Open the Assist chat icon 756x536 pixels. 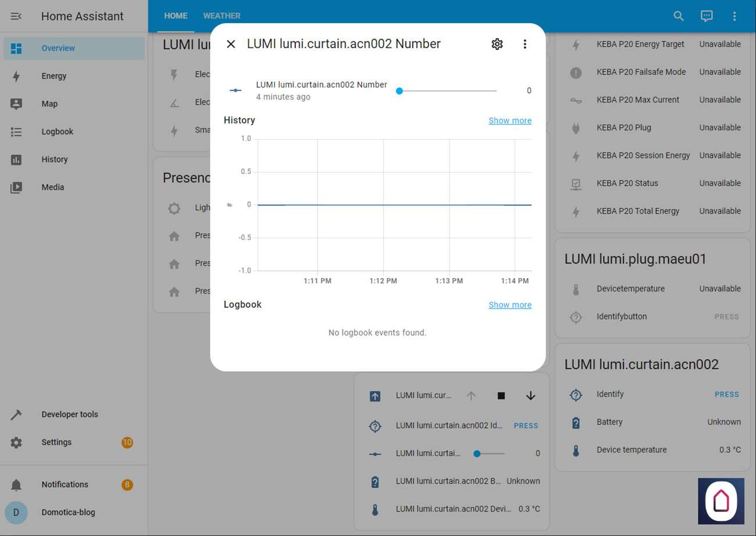(x=707, y=16)
